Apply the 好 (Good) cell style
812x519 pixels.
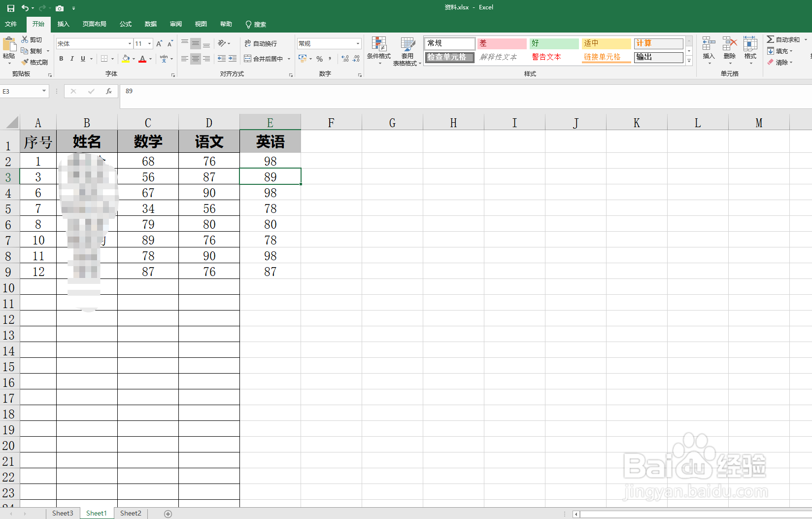(554, 43)
